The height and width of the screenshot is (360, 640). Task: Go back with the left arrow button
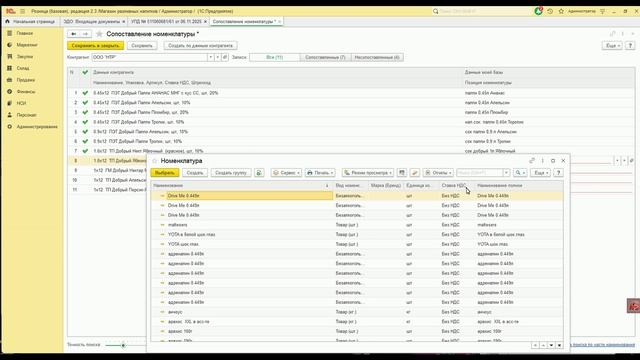pos(73,34)
